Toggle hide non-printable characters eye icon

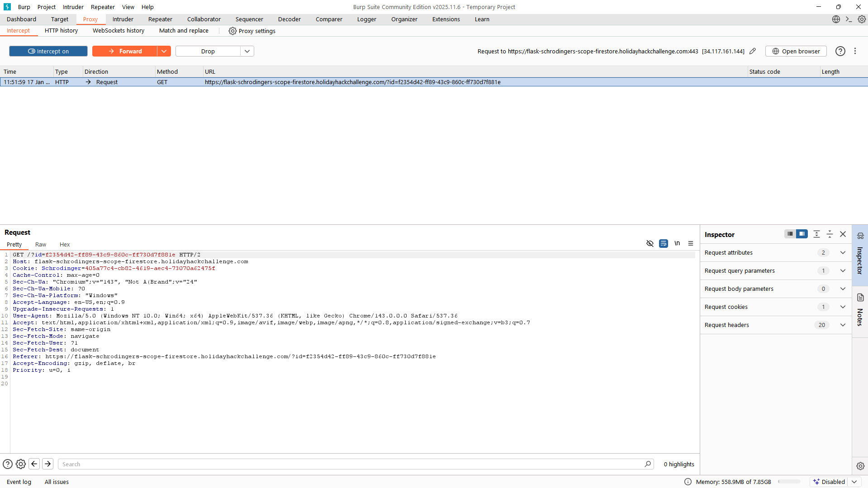coord(650,243)
